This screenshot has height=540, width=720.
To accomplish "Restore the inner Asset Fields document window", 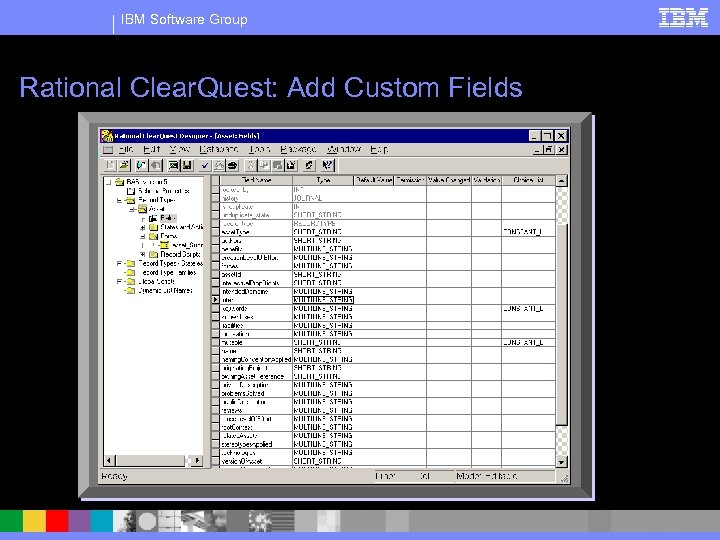I will pos(548,150).
